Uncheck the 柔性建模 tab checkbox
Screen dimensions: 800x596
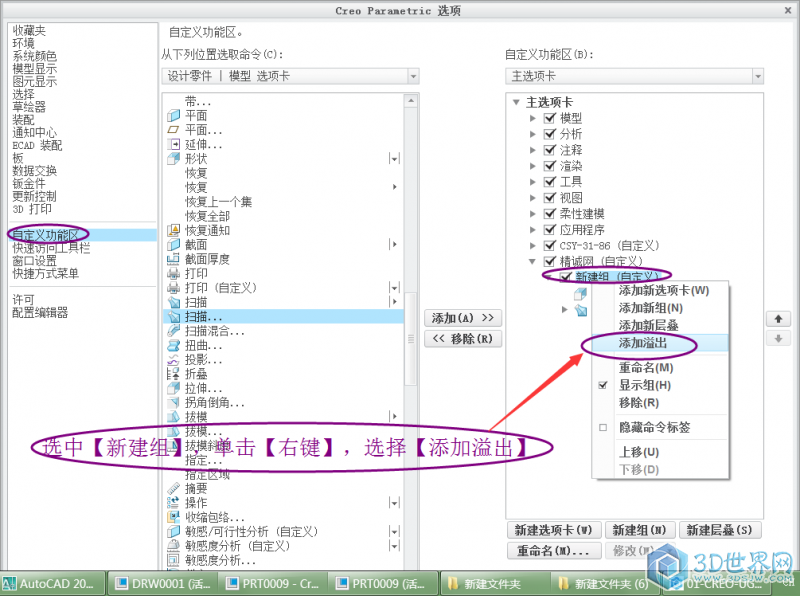tap(549, 213)
